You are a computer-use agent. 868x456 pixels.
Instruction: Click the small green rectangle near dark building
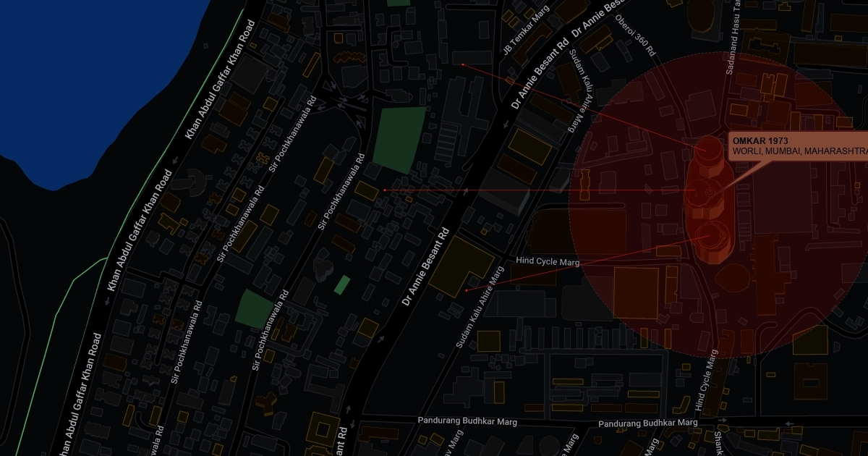pos(341,284)
